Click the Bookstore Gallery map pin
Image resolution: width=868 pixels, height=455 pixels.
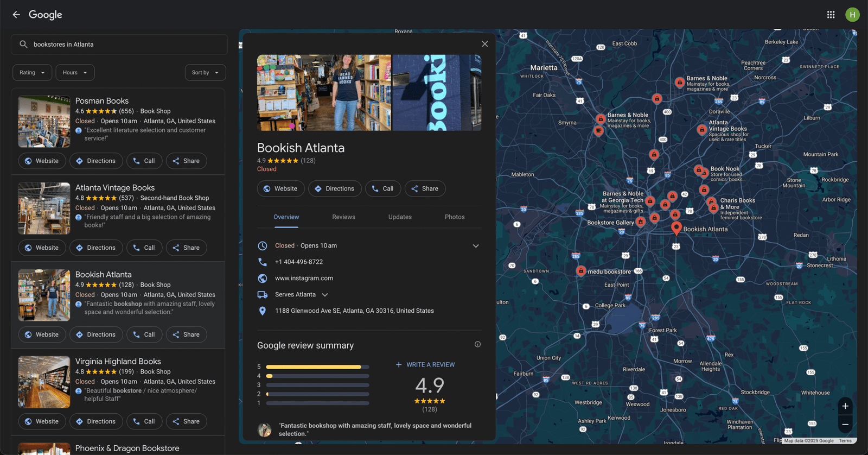click(641, 222)
